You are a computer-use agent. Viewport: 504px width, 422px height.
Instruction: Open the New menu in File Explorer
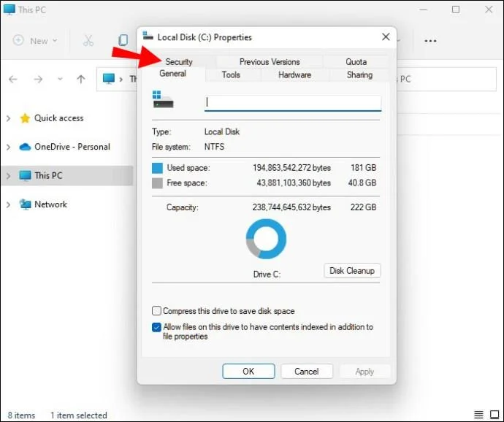pos(35,41)
